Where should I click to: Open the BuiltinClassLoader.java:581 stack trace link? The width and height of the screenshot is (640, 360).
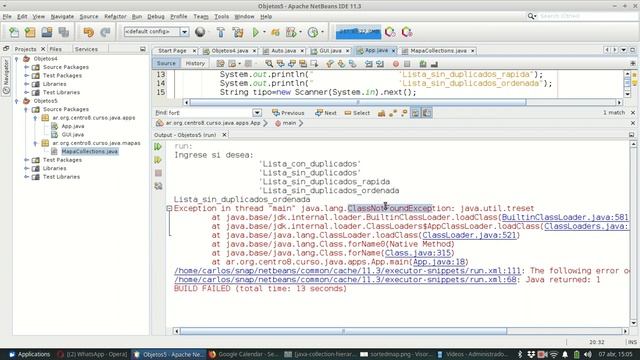[565, 218]
